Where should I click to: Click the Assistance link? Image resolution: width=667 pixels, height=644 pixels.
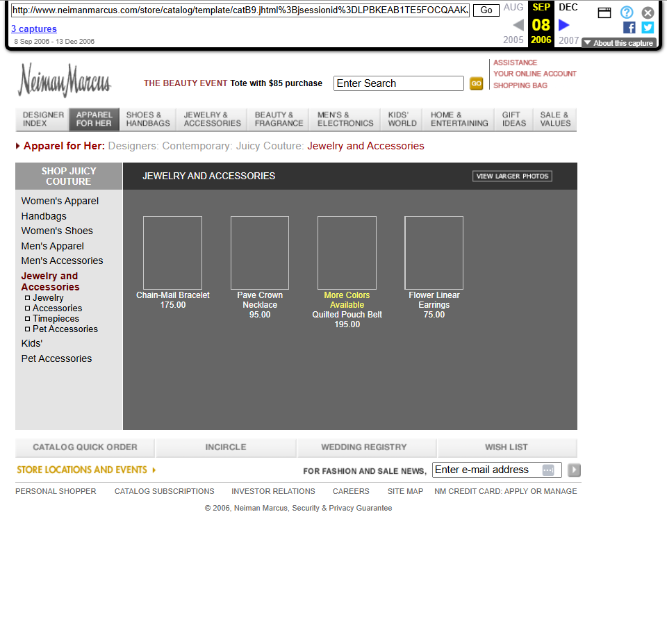pyautogui.click(x=515, y=63)
